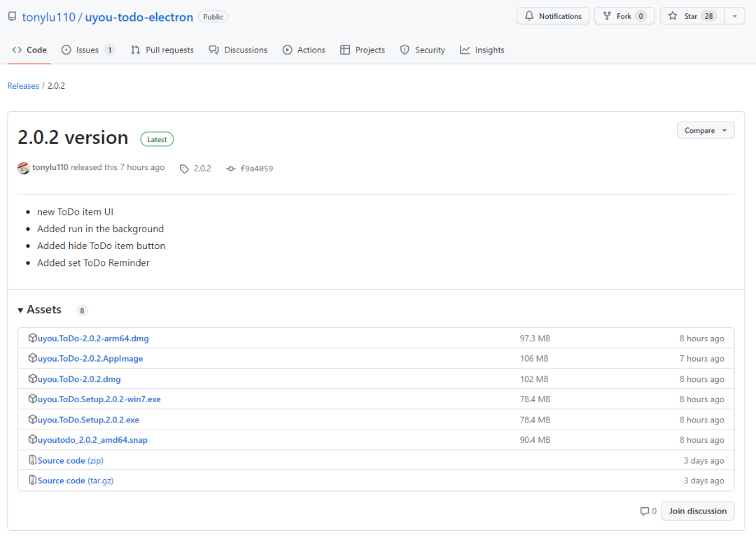The image size is (756, 540).
Task: Open the Insights tab
Action: [x=482, y=50]
